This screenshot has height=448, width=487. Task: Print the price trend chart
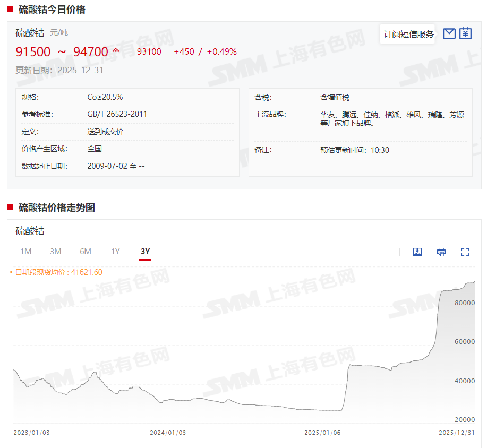tap(441, 252)
